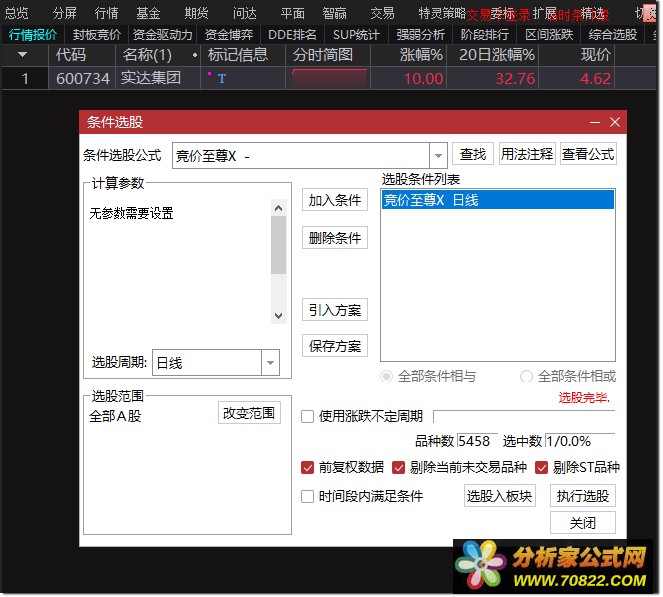The height and width of the screenshot is (597, 663).
Task: Click the up arrow of parameter scrollbar
Action: coord(278,208)
